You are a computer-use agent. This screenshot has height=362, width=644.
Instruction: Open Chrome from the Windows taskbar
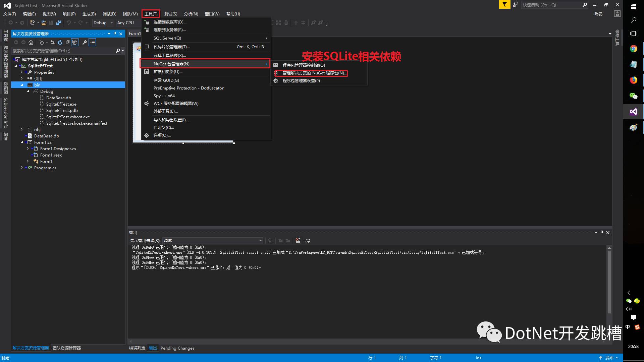pyautogui.click(x=633, y=49)
